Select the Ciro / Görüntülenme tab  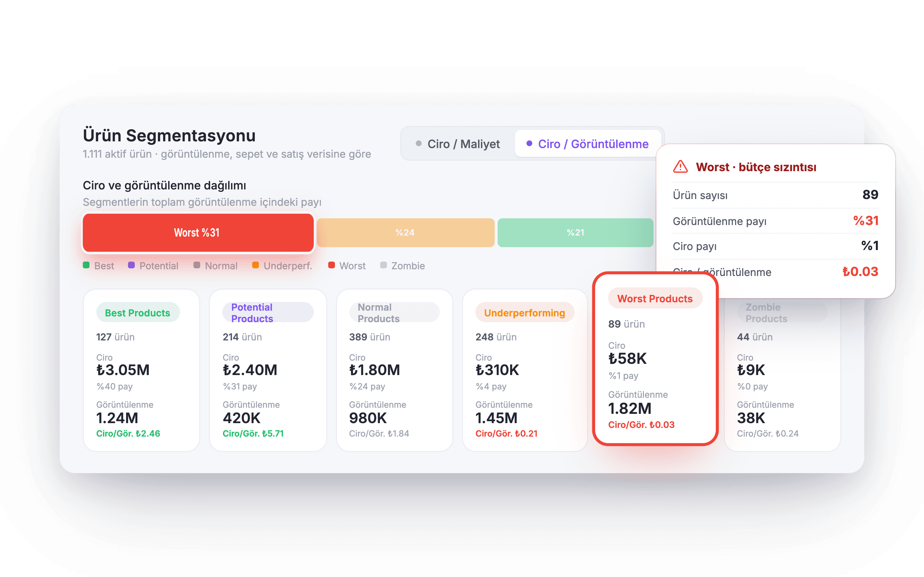coord(588,144)
